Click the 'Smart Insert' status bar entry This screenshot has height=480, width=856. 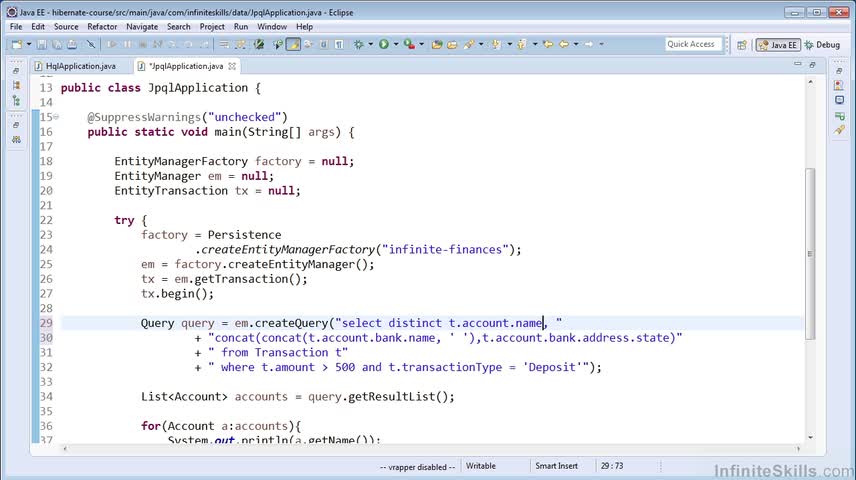click(556, 466)
